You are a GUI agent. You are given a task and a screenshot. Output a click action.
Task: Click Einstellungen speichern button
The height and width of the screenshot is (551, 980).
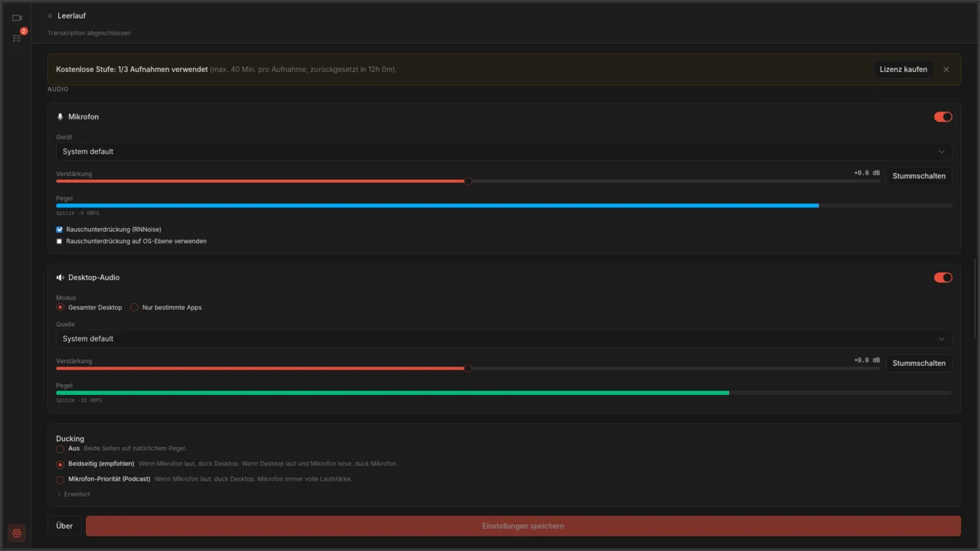tap(523, 526)
